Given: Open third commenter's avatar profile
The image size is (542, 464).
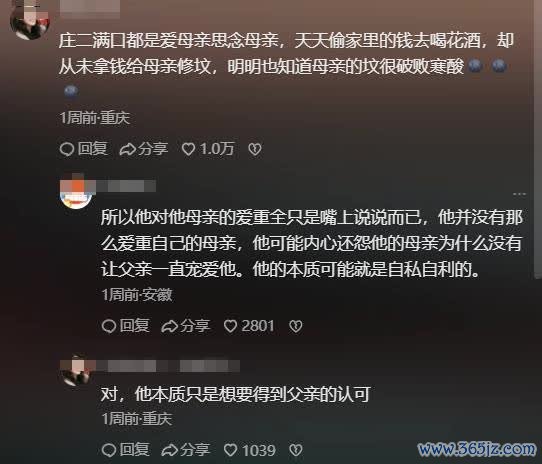Looking at the screenshot, I should 76,370.
